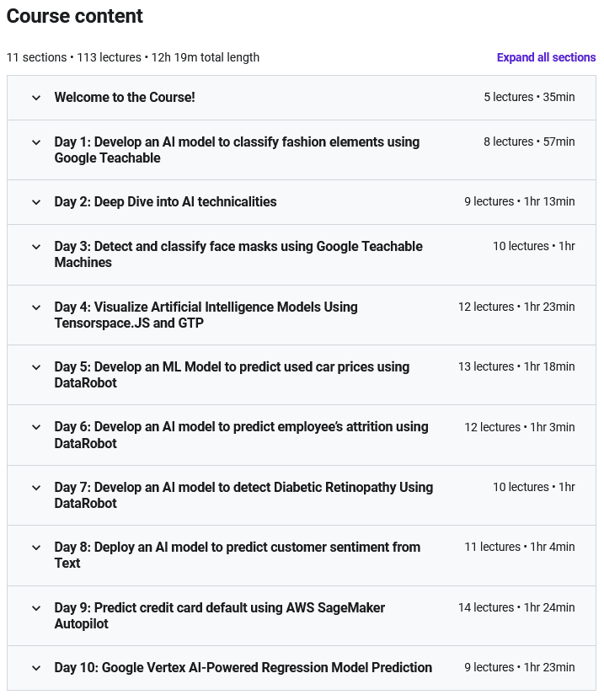This screenshot has height=700, width=604.
Task: Click Day 5 DataRobot car prices title
Action: point(232,375)
